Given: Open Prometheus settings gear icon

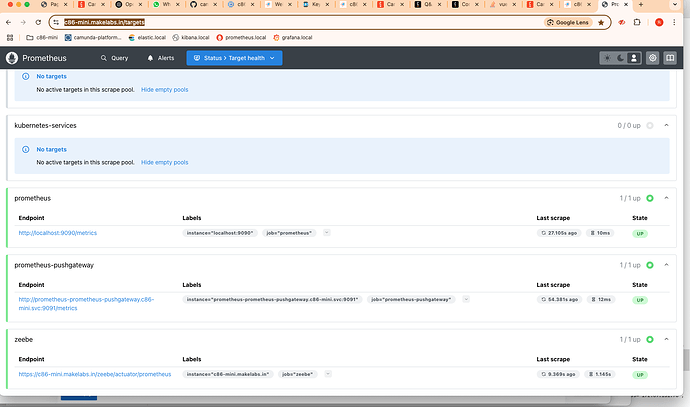Looking at the screenshot, I should [653, 58].
